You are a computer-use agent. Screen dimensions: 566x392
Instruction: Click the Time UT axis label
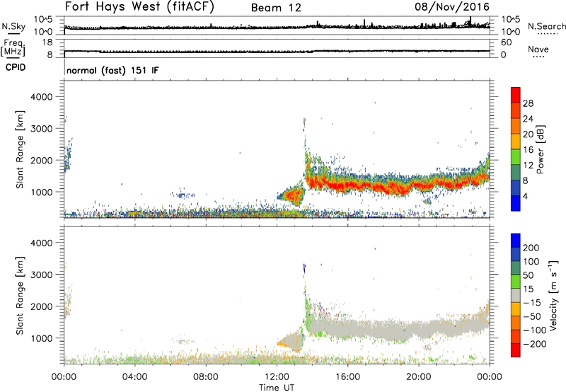click(x=277, y=388)
